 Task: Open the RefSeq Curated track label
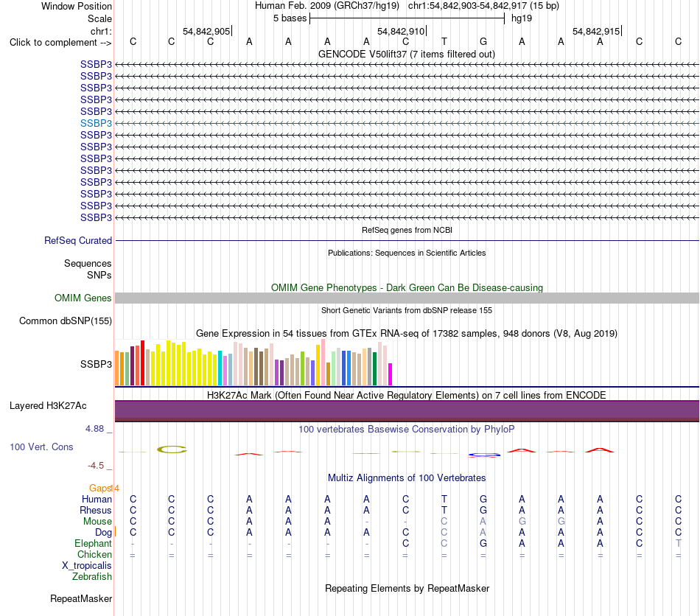(x=78, y=241)
